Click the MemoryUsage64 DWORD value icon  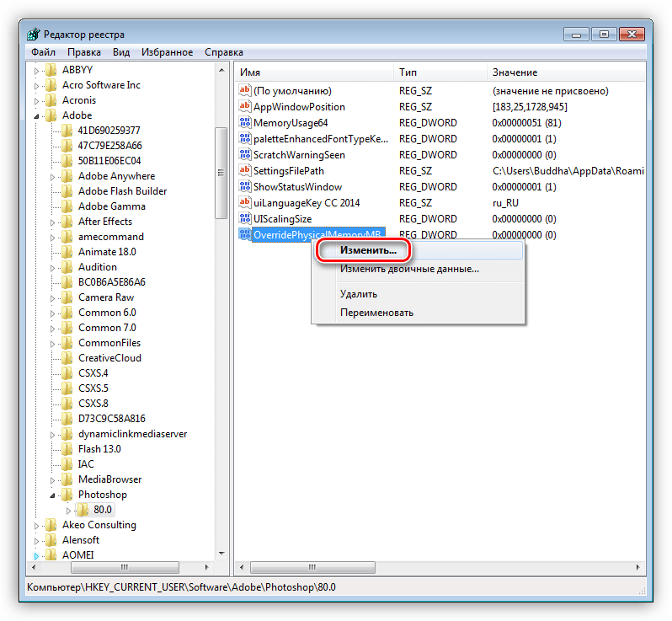click(x=245, y=123)
